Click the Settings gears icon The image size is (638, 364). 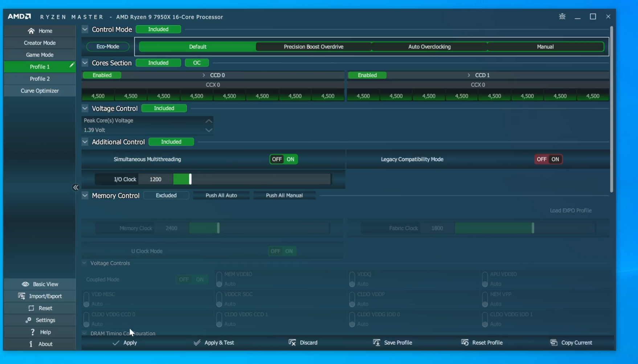click(28, 320)
